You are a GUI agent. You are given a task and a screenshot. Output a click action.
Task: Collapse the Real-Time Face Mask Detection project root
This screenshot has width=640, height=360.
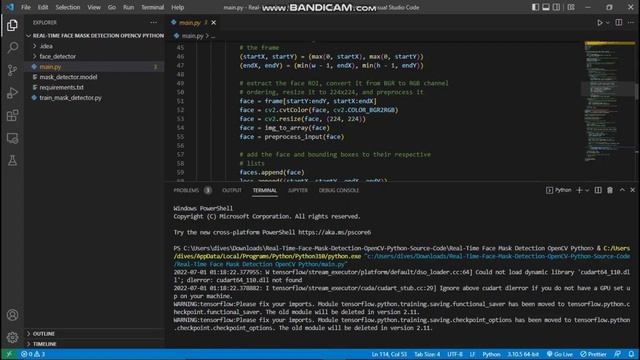(x=95, y=36)
